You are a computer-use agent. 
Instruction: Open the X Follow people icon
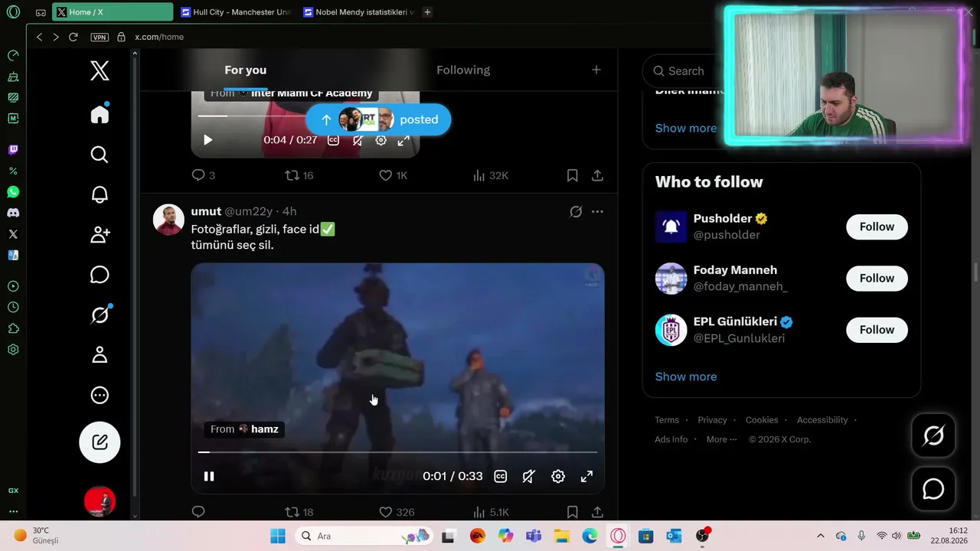pos(100,235)
